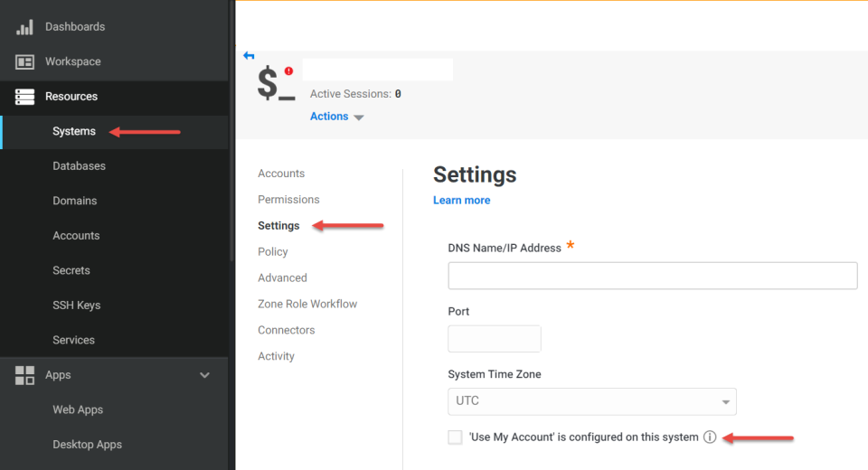Screen dimensions: 868x470
Task: Click the blue back arrow icon
Action: pyautogui.click(x=249, y=56)
